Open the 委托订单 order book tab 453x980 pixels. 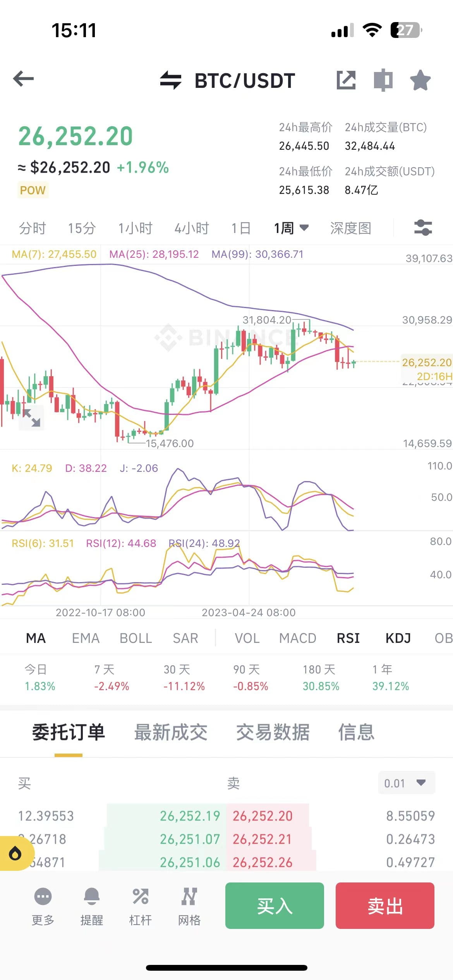tap(69, 732)
